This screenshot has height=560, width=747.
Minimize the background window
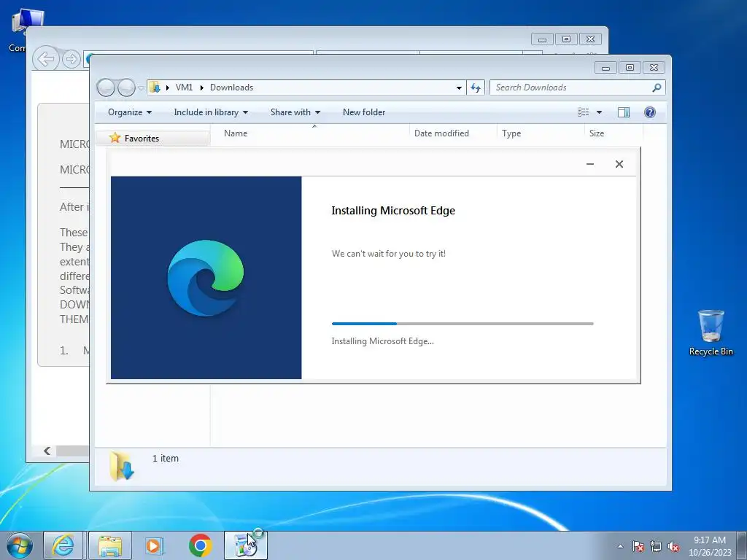(542, 39)
